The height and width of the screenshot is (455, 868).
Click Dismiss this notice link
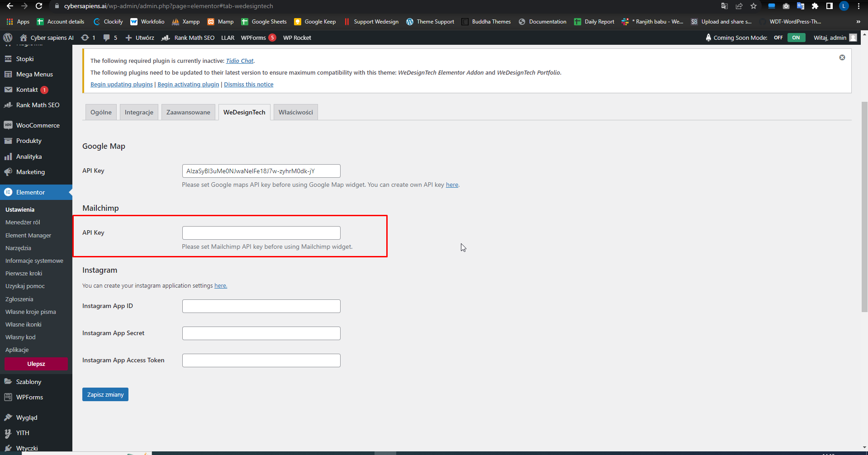click(249, 85)
